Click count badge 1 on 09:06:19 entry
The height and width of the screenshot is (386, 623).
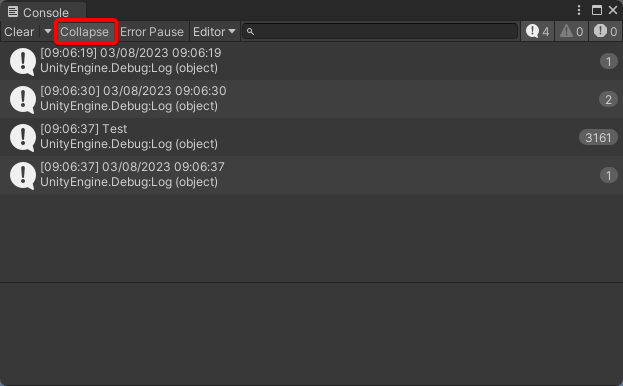[x=609, y=62]
